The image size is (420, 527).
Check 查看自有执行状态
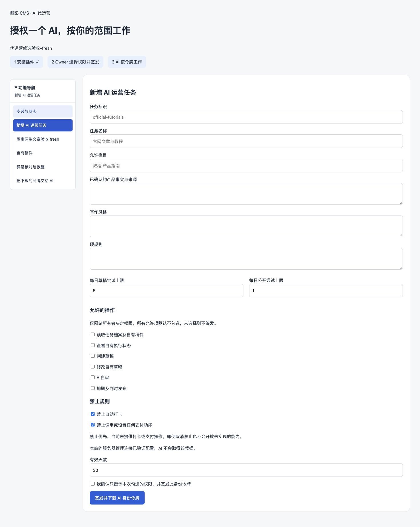point(93,345)
